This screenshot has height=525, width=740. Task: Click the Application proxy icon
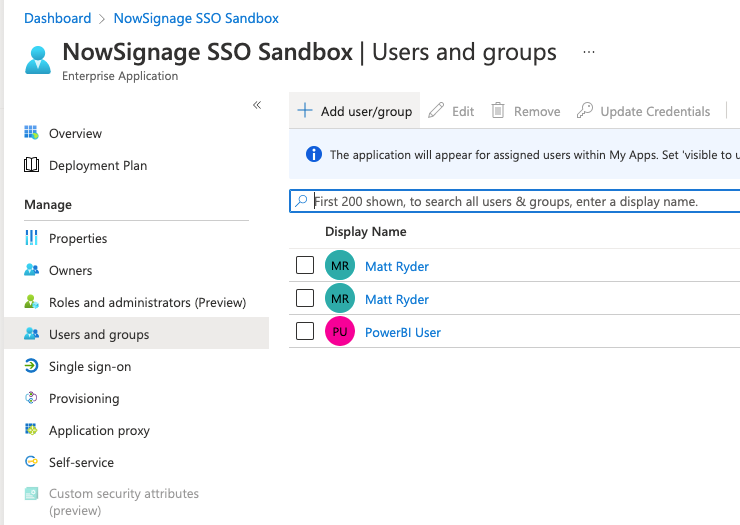pyautogui.click(x=31, y=430)
